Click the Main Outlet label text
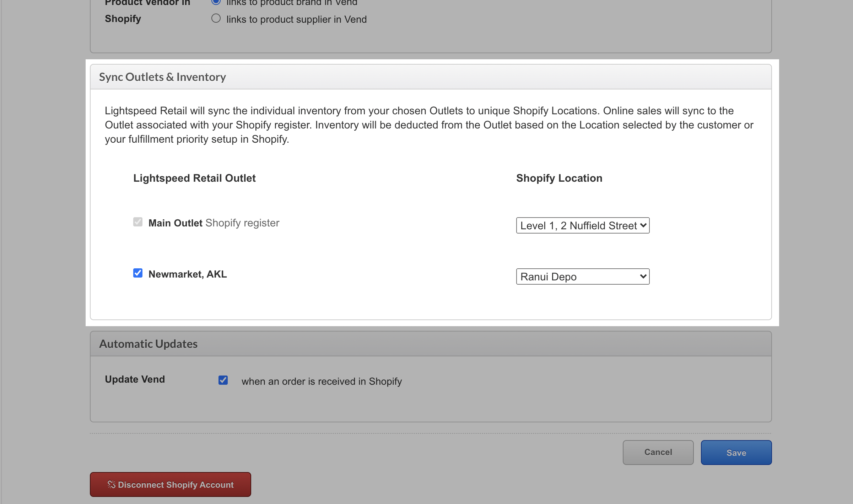 (175, 223)
